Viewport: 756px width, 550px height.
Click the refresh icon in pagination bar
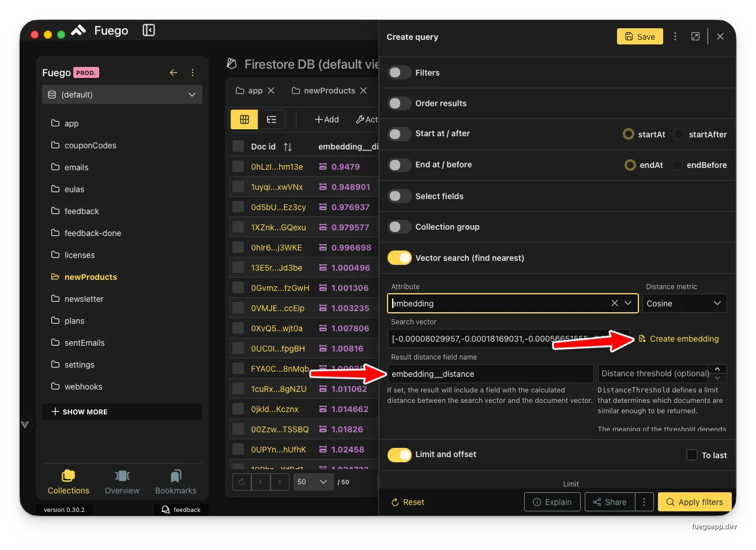(x=242, y=482)
